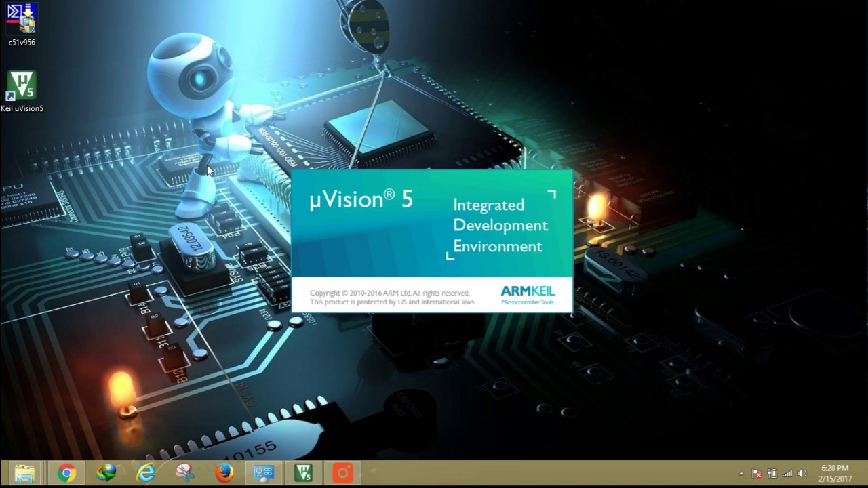This screenshot has width=868, height=488.
Task: Open the c51v956 installer desktop icon
Action: pos(22,25)
